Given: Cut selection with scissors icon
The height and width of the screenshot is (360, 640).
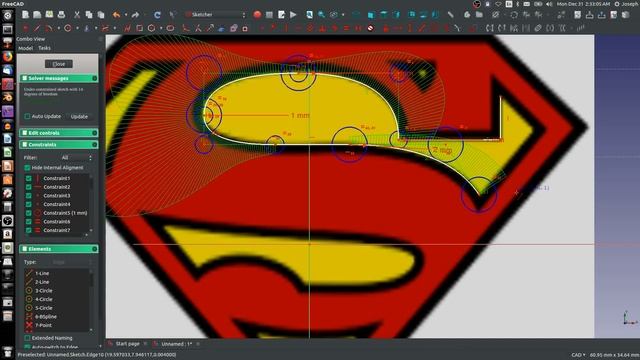Looking at the screenshot, I should 77,15.
